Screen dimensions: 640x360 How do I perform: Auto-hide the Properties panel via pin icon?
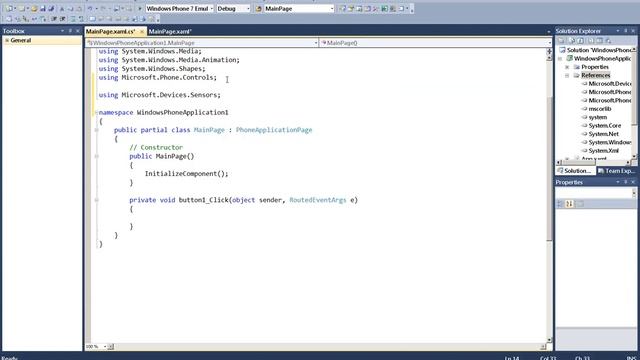click(625, 182)
